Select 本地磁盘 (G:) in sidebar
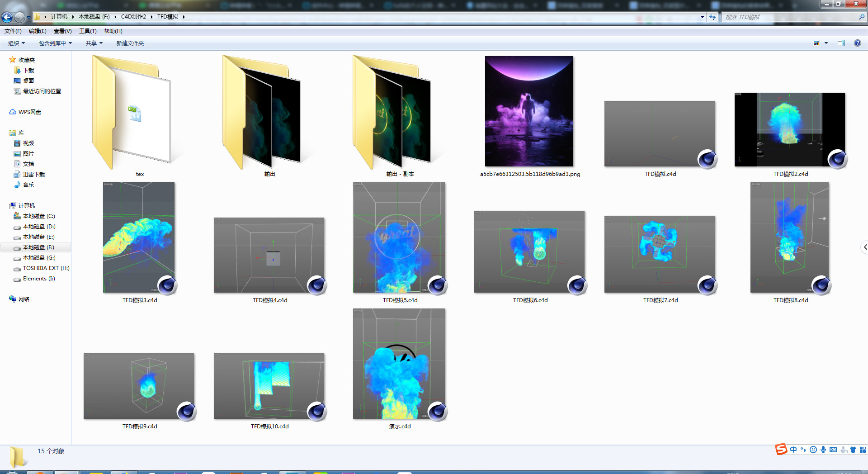 (x=39, y=257)
